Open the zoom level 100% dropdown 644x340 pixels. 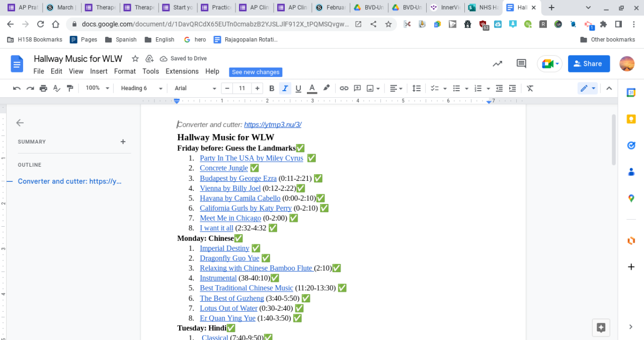(97, 88)
